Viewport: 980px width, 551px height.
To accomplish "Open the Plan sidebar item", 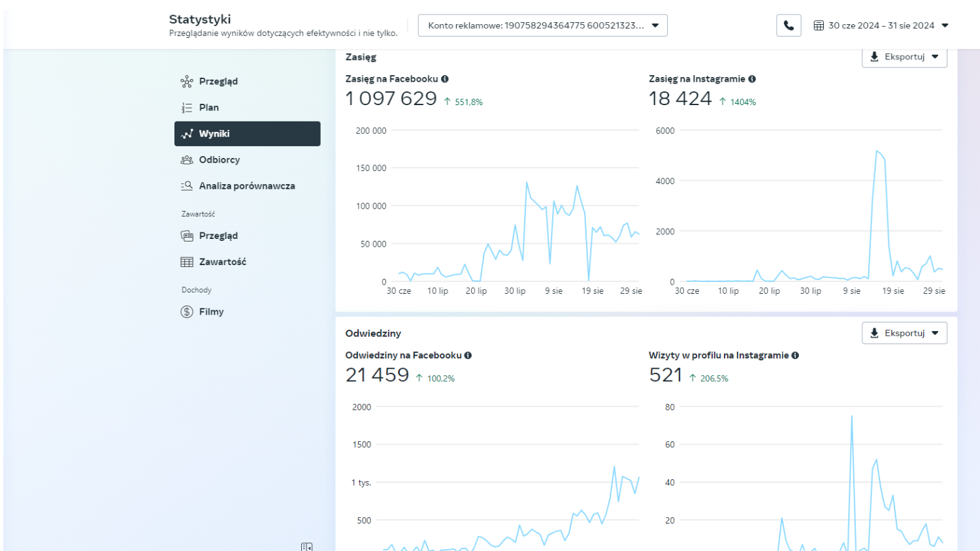I will point(209,108).
